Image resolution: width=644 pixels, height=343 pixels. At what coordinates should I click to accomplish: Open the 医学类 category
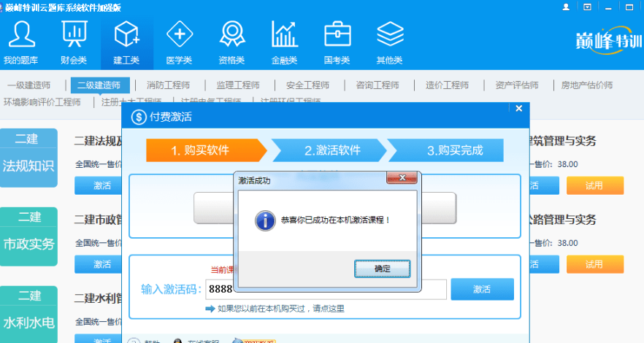pyautogui.click(x=179, y=42)
